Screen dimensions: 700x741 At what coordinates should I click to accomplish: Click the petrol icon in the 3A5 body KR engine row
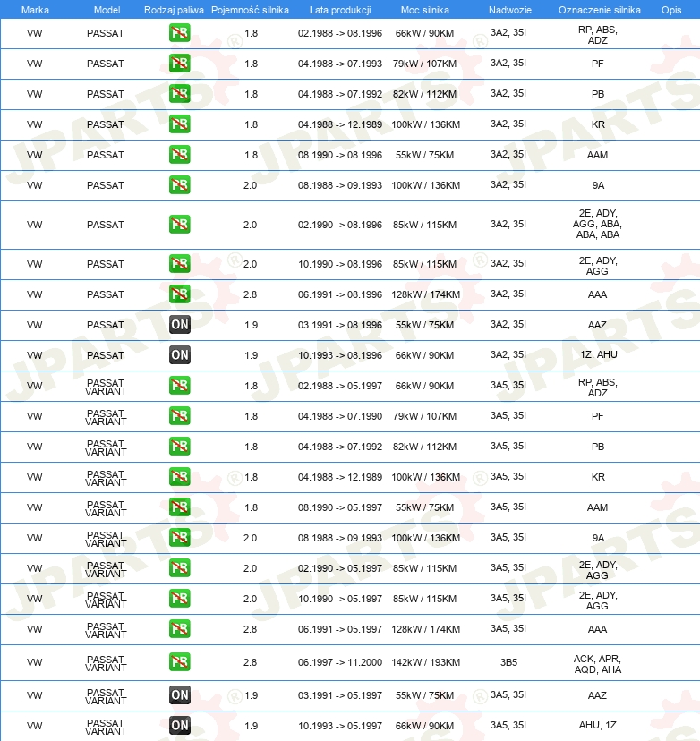(180, 477)
